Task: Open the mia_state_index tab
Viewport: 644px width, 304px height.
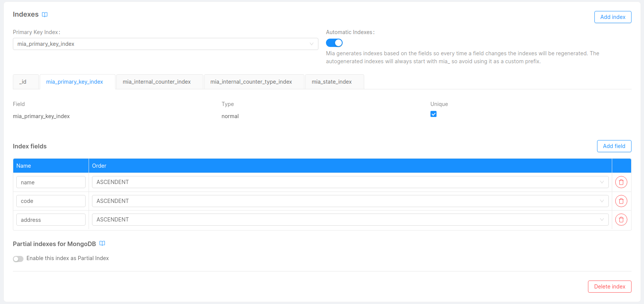Action: pyautogui.click(x=332, y=82)
